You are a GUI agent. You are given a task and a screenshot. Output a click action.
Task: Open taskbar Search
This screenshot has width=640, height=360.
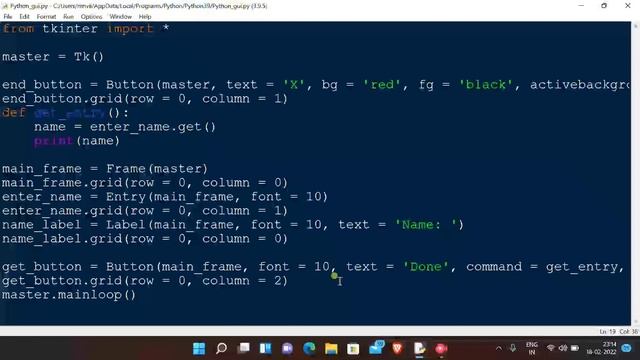pos(221,349)
